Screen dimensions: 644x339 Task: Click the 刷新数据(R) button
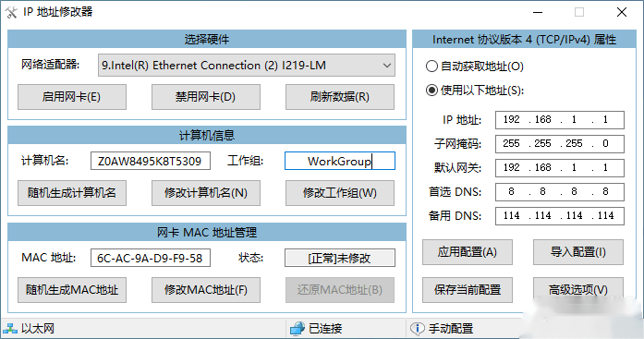point(340,97)
